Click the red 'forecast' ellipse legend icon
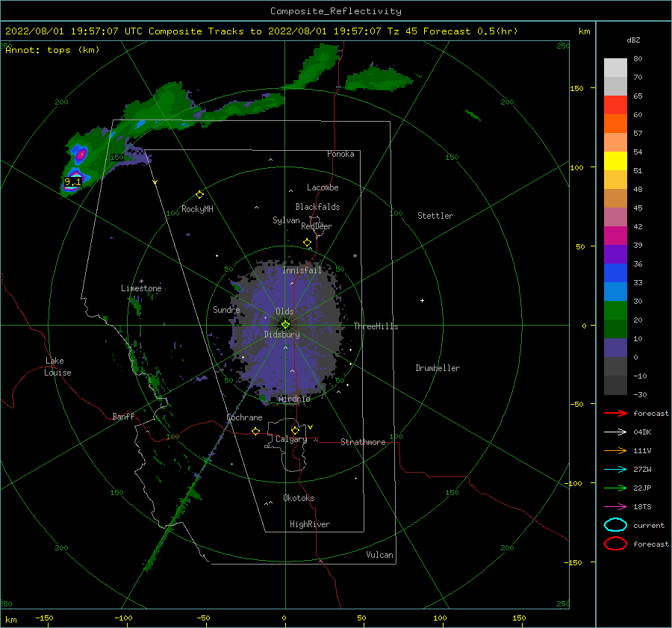 [x=615, y=544]
